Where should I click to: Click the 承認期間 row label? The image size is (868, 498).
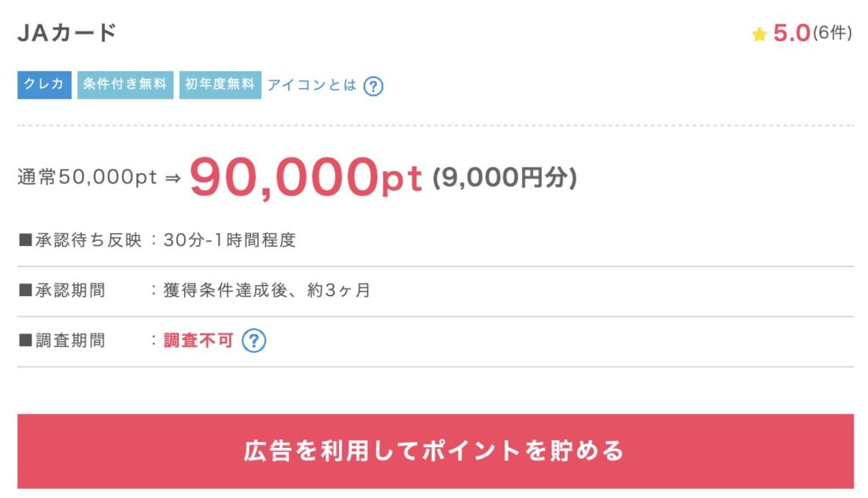[x=62, y=290]
